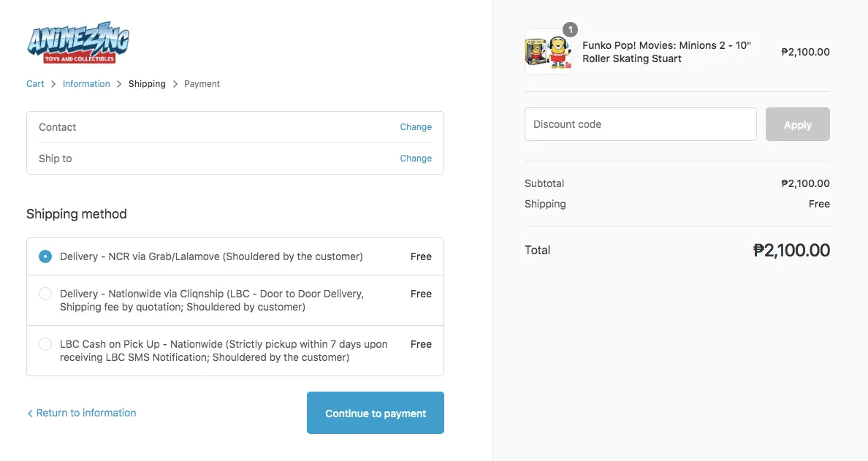Click the Animezing store logo
Screen dimensions: 868x461
tap(78, 43)
